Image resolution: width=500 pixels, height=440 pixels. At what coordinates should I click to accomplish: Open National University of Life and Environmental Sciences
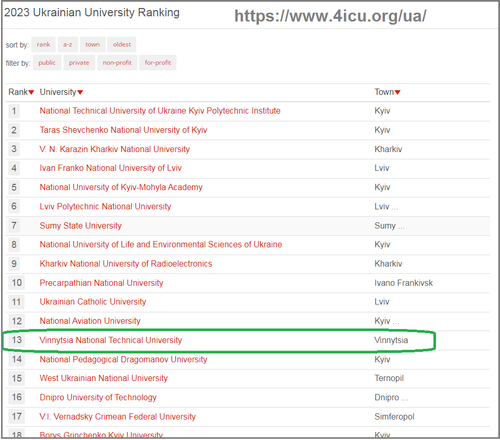161,245
